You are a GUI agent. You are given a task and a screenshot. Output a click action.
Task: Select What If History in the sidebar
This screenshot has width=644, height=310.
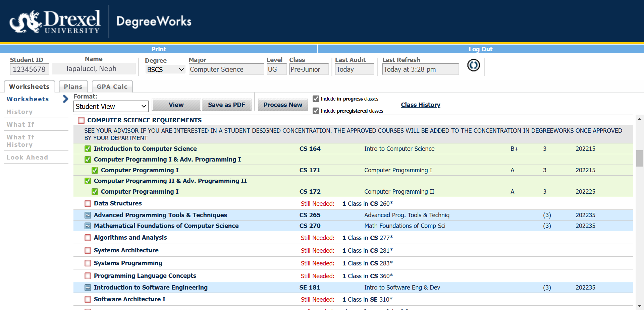[x=20, y=141]
